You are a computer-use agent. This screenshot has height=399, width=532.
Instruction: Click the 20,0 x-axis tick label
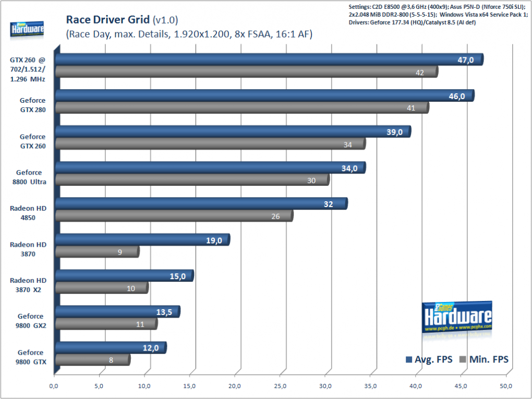point(235,386)
